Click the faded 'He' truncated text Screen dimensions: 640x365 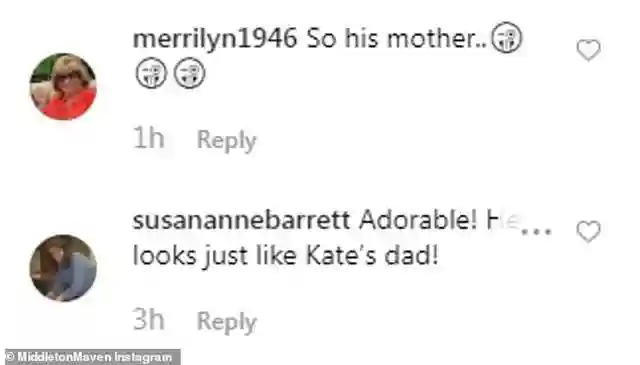pyautogui.click(x=502, y=221)
